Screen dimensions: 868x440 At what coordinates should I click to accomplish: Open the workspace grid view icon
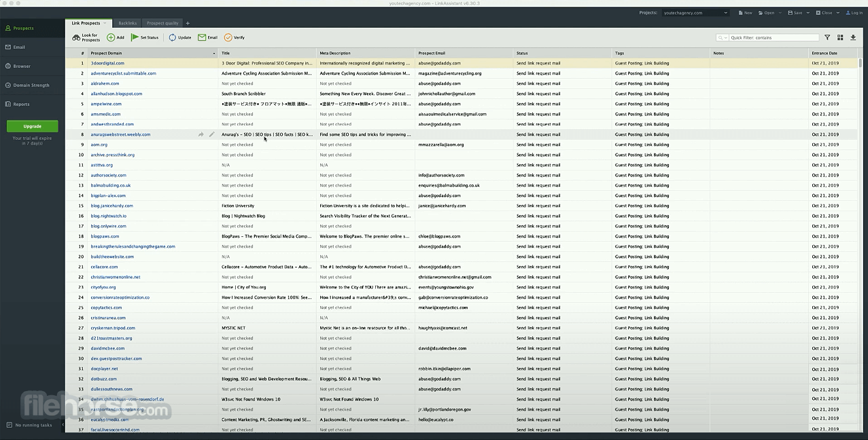[x=840, y=38]
